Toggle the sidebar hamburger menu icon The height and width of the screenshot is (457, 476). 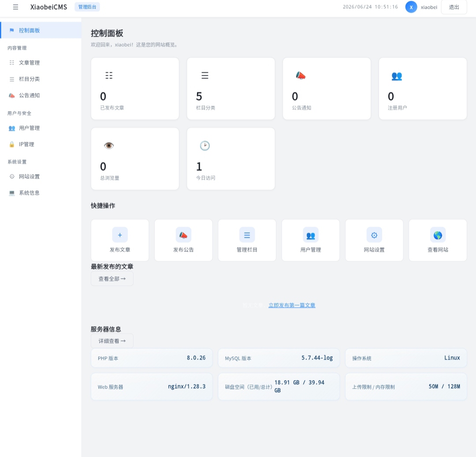click(x=15, y=7)
